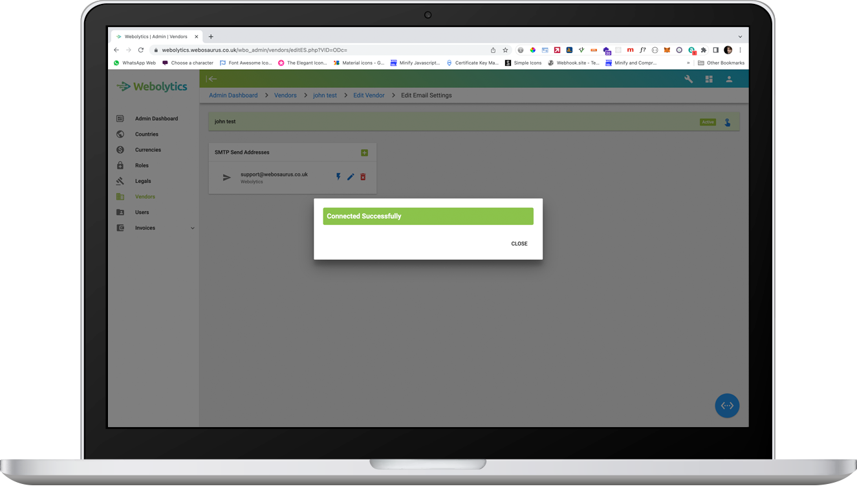Click the send arrow icon beside the email address
This screenshot has width=857, height=504.
click(x=226, y=176)
